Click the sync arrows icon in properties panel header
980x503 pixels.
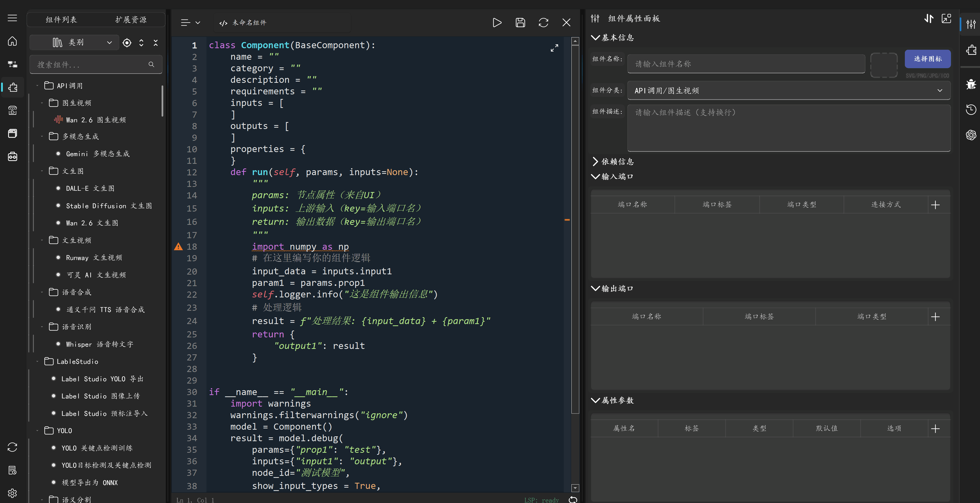(x=929, y=19)
